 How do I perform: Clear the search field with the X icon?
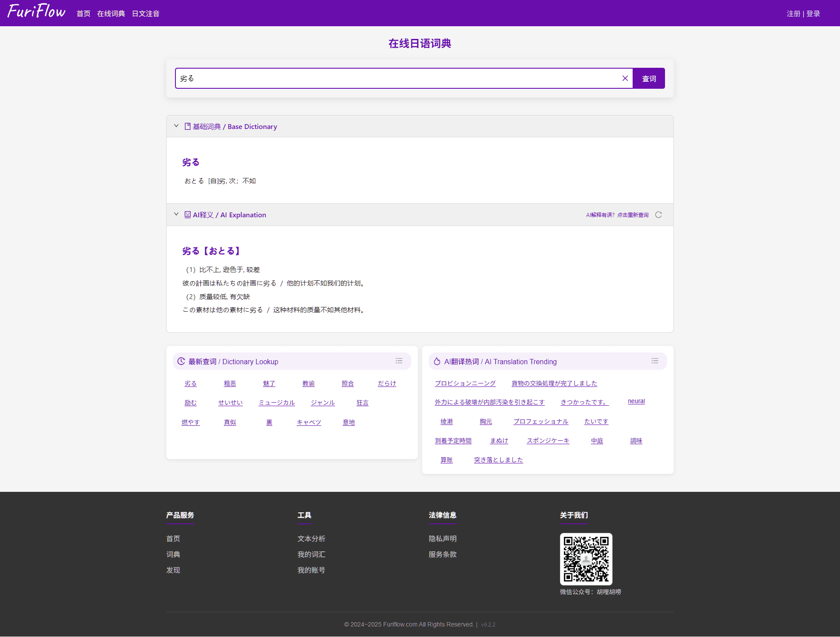625,78
